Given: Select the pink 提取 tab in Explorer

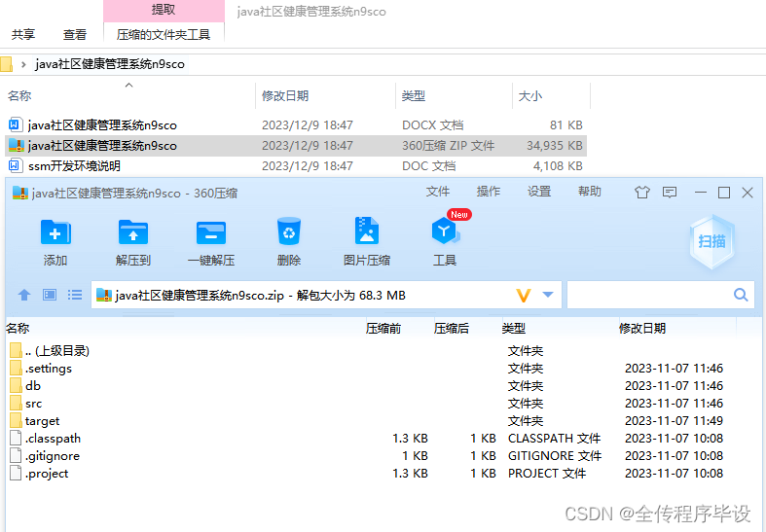Looking at the screenshot, I should point(164,11).
